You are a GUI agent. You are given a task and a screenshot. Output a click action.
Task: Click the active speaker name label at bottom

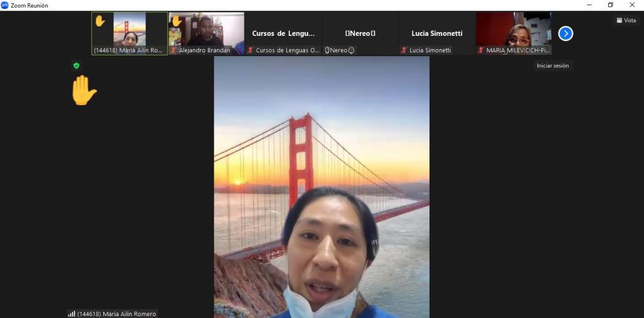pos(116,314)
